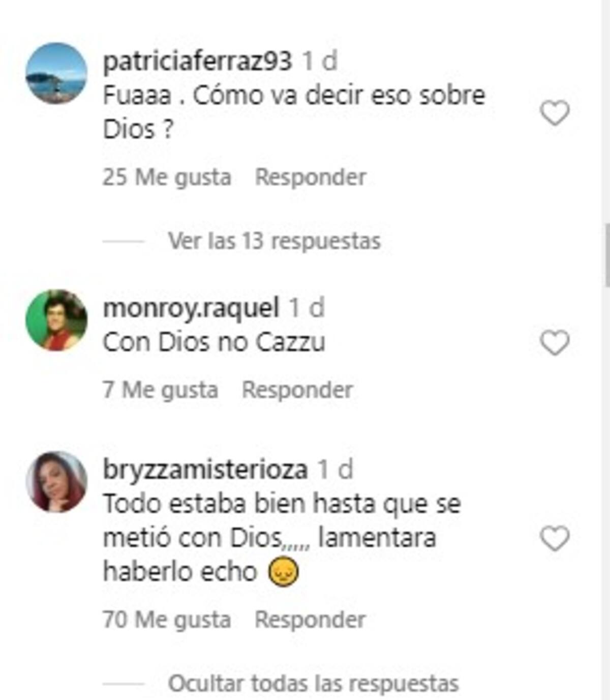The image size is (610, 700).
Task: Reply to patriciaferraz93's comment
Action: click(x=311, y=177)
